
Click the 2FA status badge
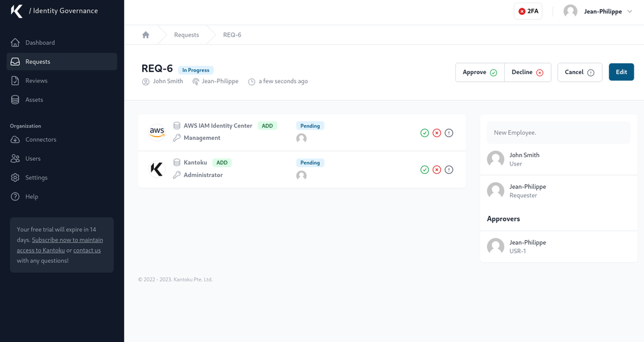(528, 11)
